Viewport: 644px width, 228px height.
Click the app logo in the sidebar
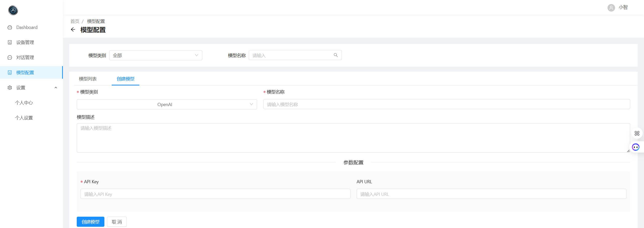coord(13,10)
